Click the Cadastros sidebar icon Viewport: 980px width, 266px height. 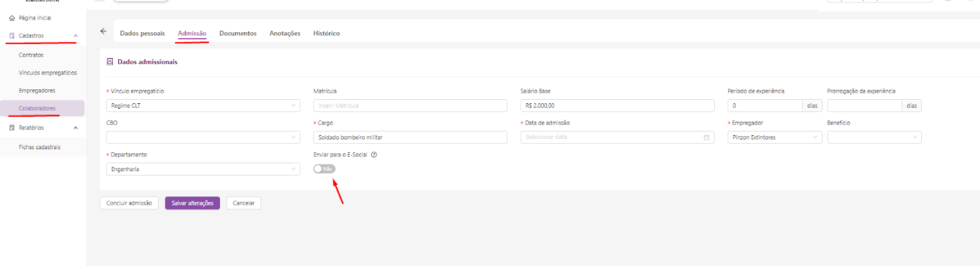(12, 36)
